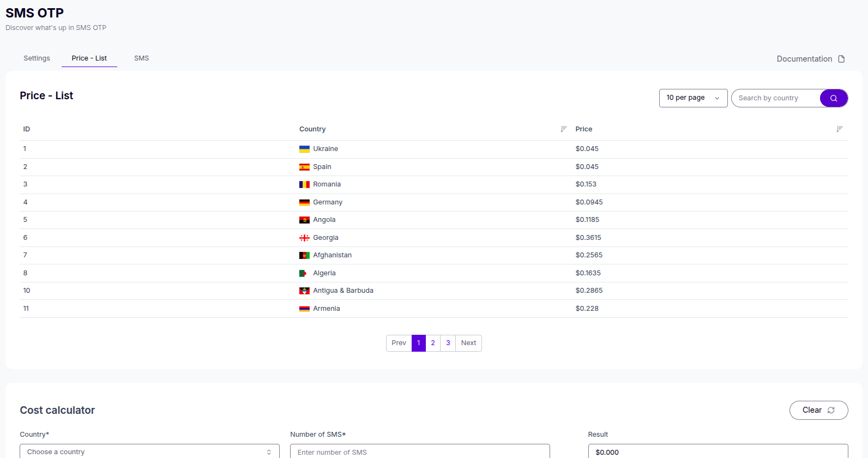The image size is (868, 458).
Task: Click the refresh icon in Clear button
Action: coord(831,411)
